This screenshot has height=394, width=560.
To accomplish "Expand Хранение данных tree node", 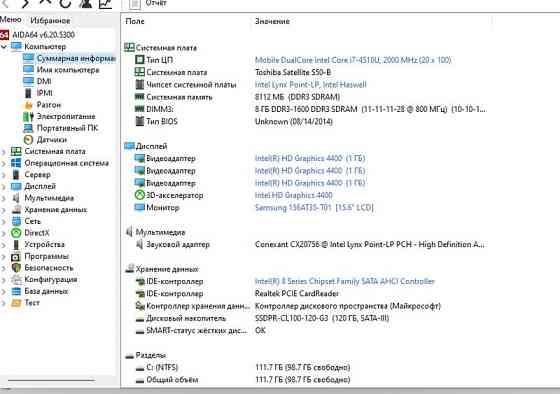I will [4, 210].
